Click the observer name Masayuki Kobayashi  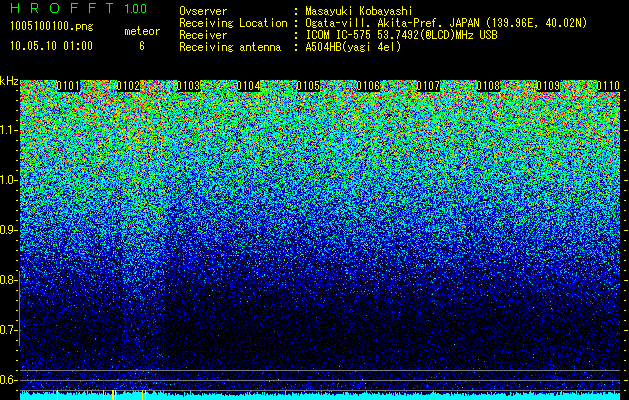tap(359, 11)
